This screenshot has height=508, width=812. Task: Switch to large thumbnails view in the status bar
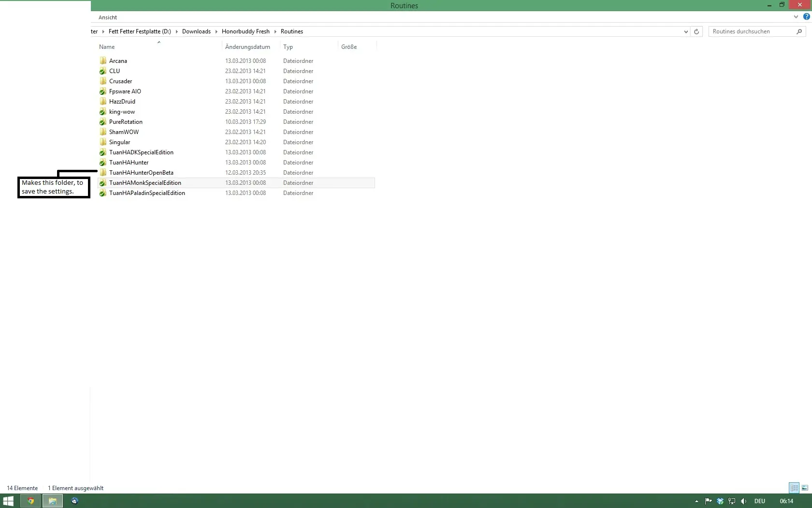[x=805, y=488]
